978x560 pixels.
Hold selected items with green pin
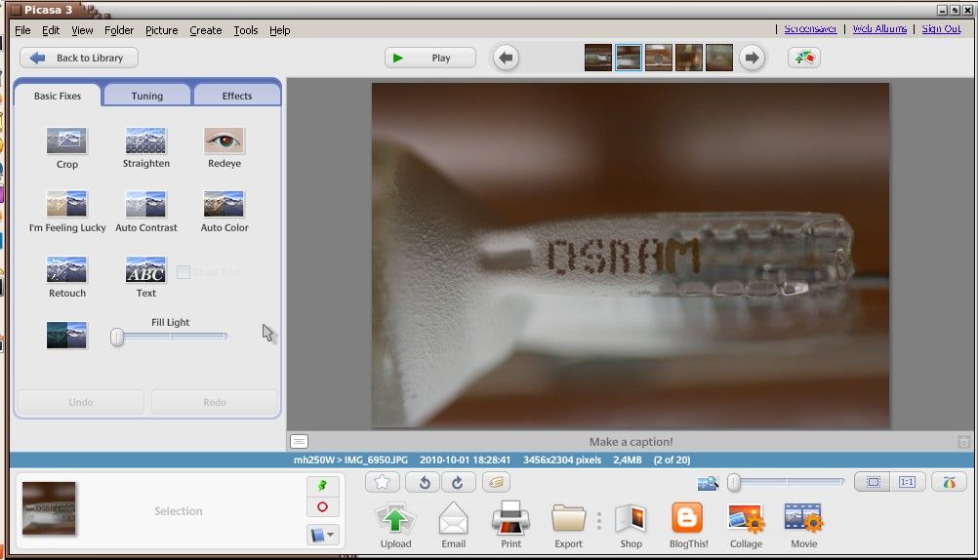[x=322, y=486]
